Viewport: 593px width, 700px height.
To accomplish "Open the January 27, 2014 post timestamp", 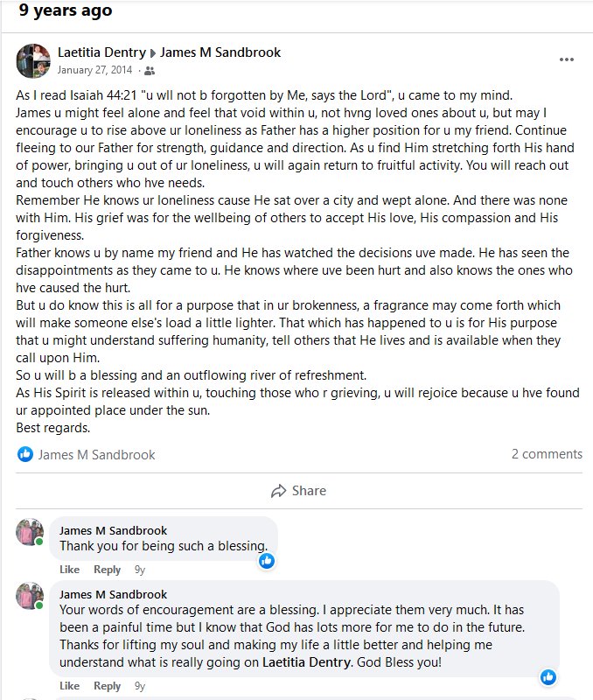I will tap(95, 71).
